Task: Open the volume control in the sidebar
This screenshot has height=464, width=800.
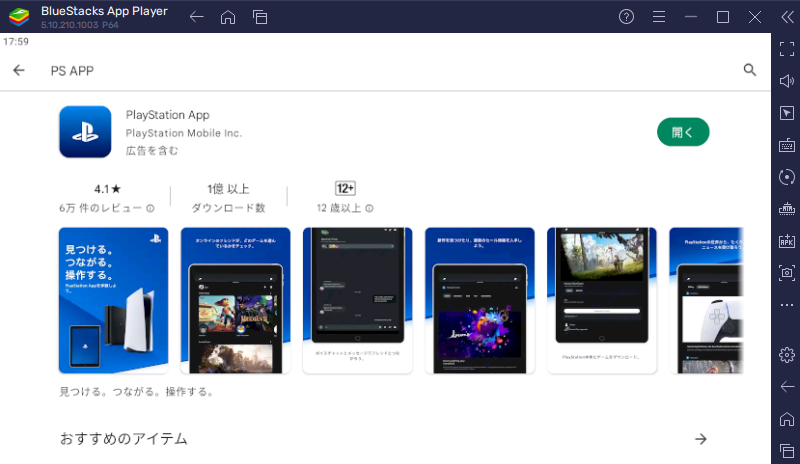Action: (x=787, y=81)
